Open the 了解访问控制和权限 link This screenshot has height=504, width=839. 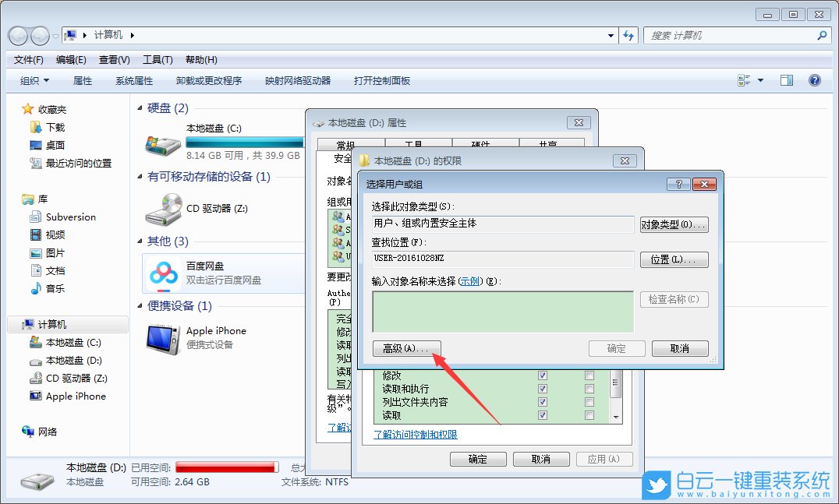pyautogui.click(x=417, y=433)
